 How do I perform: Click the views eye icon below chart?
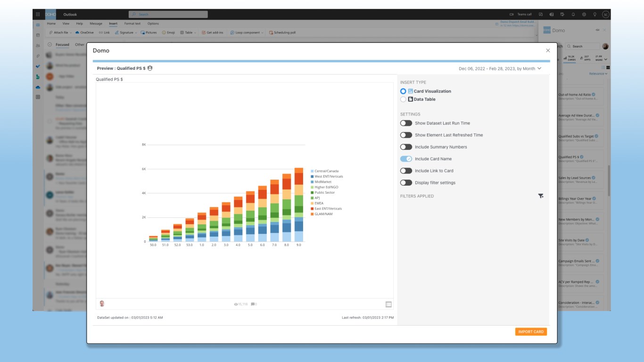coord(236,304)
